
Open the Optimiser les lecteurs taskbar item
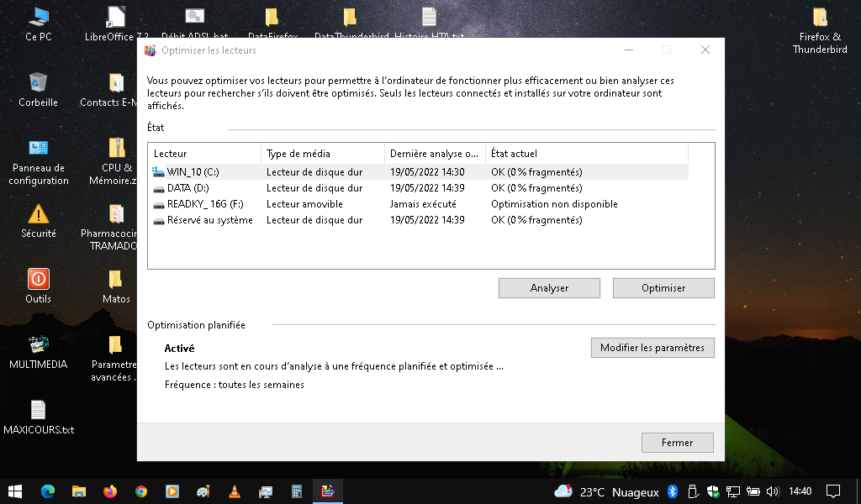[x=328, y=491]
